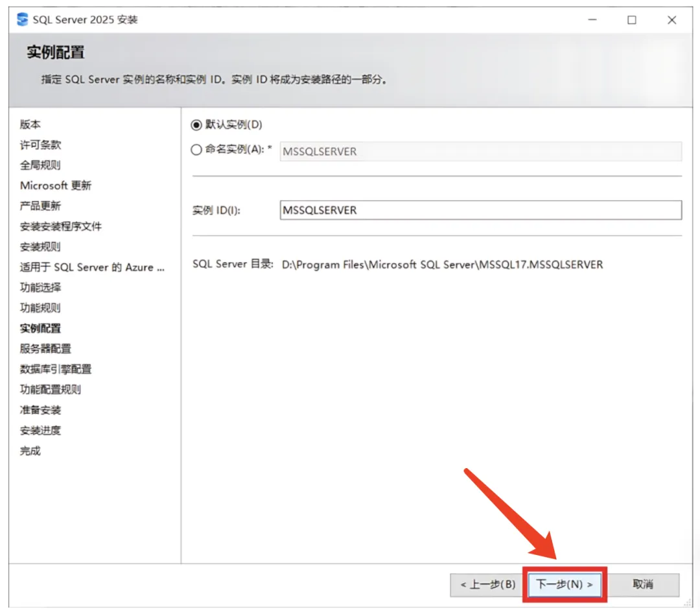Select the 默认实例(D) radio button
Screen dimensions: 700x612
[x=196, y=125]
